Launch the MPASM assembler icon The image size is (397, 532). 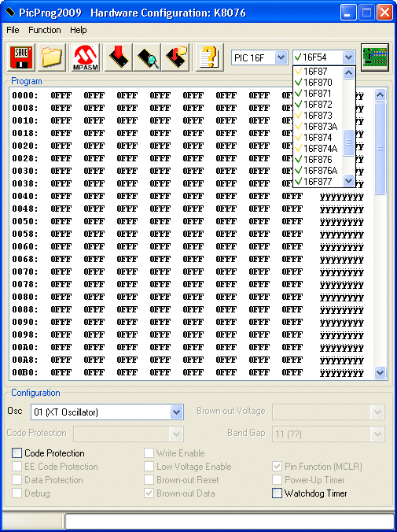[86, 57]
